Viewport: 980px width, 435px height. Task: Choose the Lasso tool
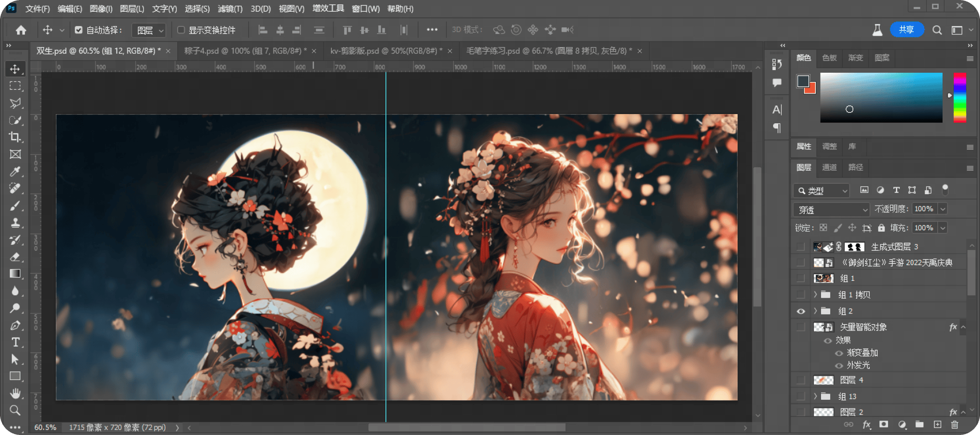click(x=15, y=103)
